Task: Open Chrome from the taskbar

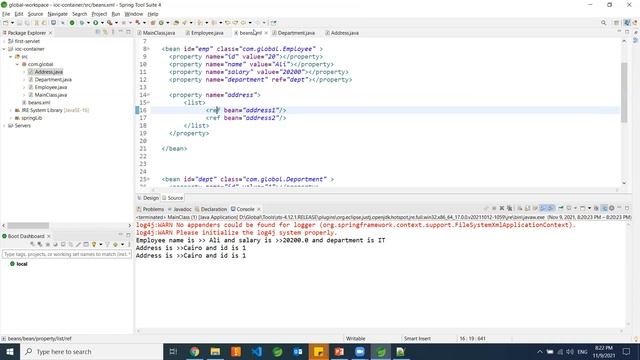Action: [195, 351]
